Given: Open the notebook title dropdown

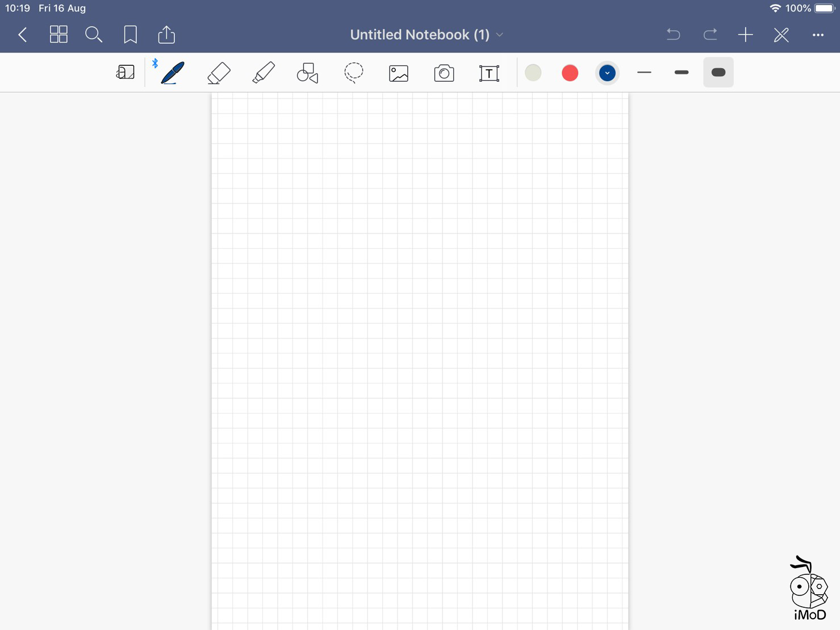Looking at the screenshot, I should coord(499,35).
